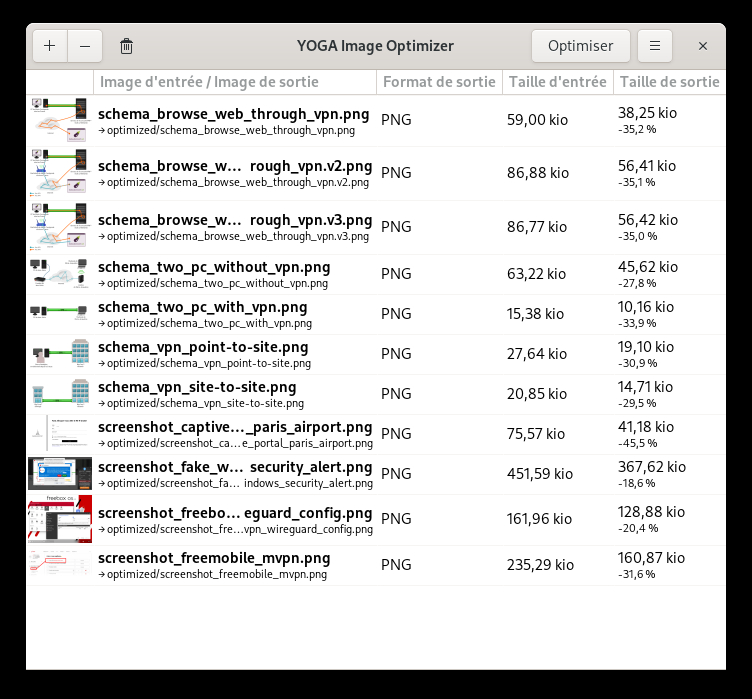Viewport: 752px width, 699px height.
Task: Open PNG format cell for schema_browse_web_through_vpn.v2.png
Action: click(396, 173)
